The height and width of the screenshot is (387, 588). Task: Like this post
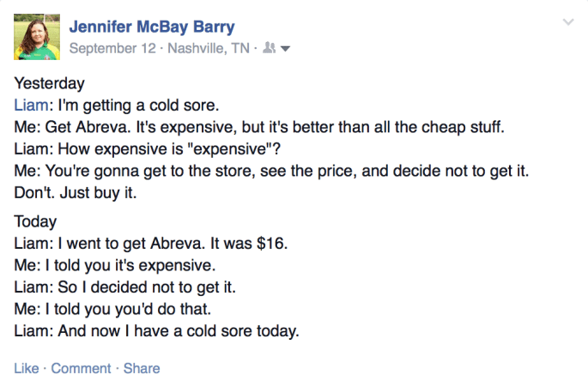click(27, 368)
